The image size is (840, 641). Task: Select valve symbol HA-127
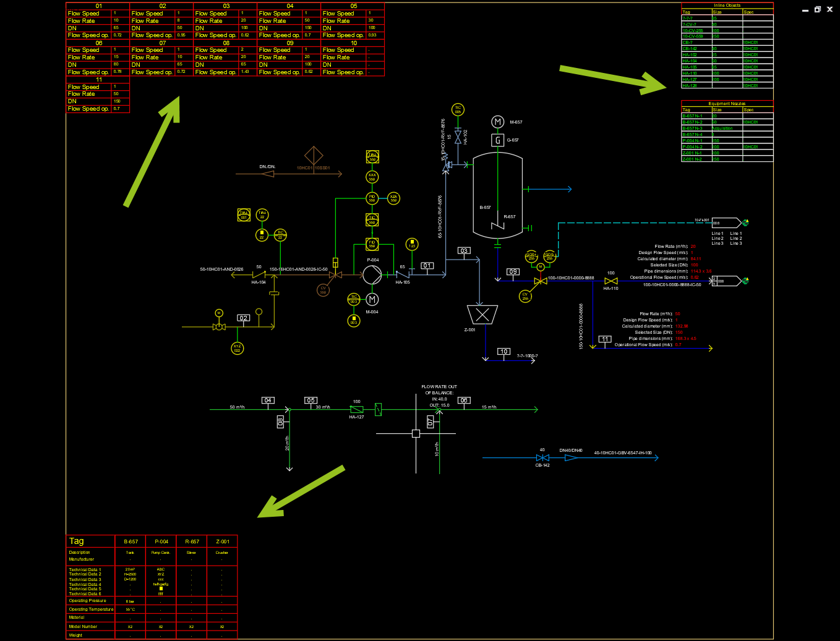click(x=357, y=409)
